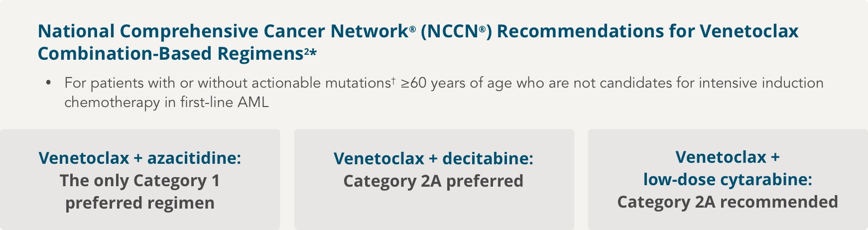
Task: Click the "National Comprehensive Cancer Network" heading text
Action: tap(223, 31)
